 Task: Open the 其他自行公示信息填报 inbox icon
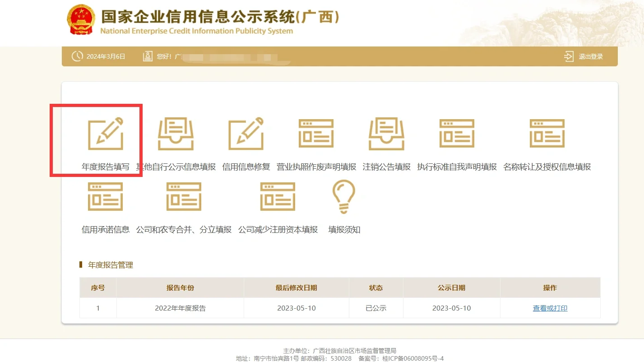coord(176,134)
